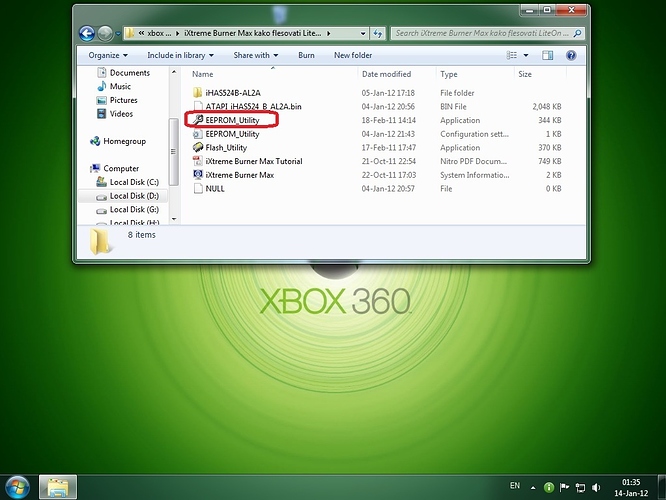Screen dimensions: 666x500
Task: Open Pictures library in navigation pane
Action: click(x=124, y=100)
